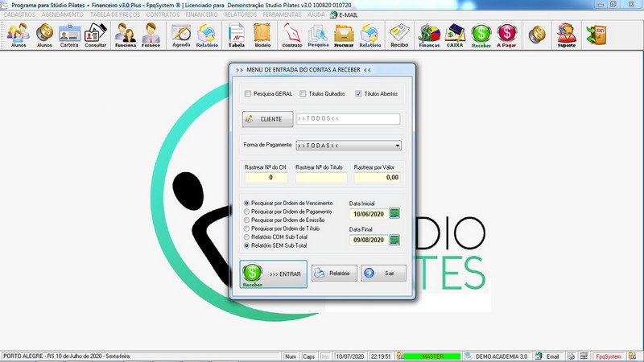Click the Rastrear Nº do Título field

click(x=321, y=177)
